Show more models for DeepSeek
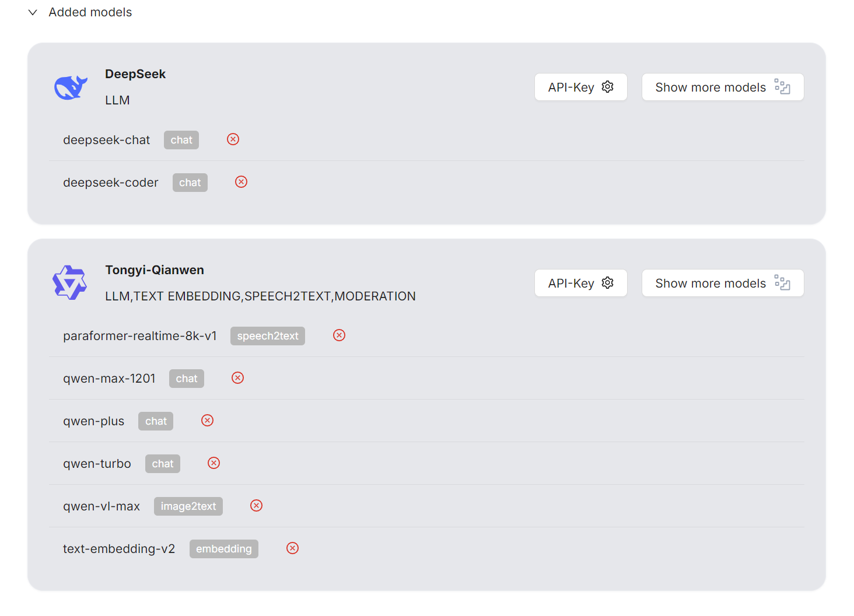The width and height of the screenshot is (854, 616). click(x=723, y=87)
